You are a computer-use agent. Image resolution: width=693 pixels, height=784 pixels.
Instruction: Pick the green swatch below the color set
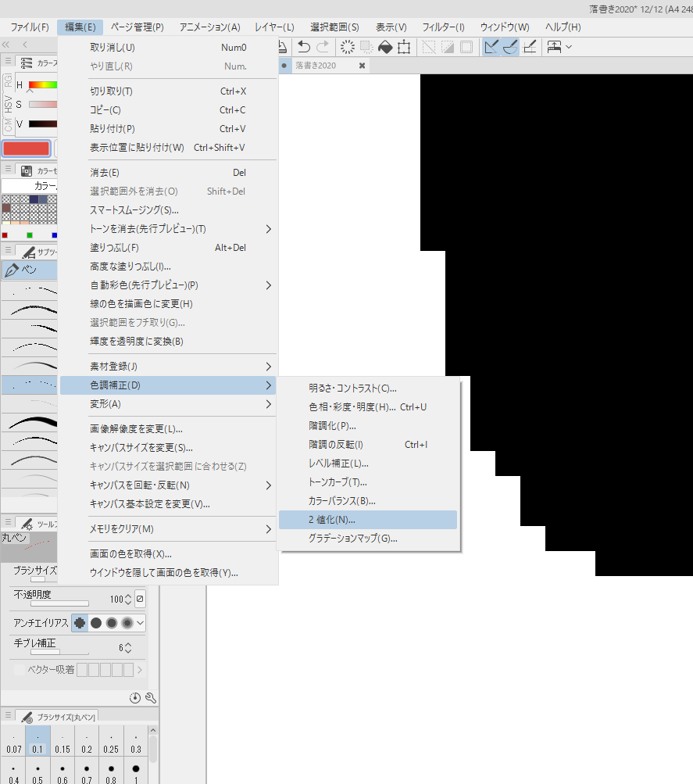pos(29,234)
